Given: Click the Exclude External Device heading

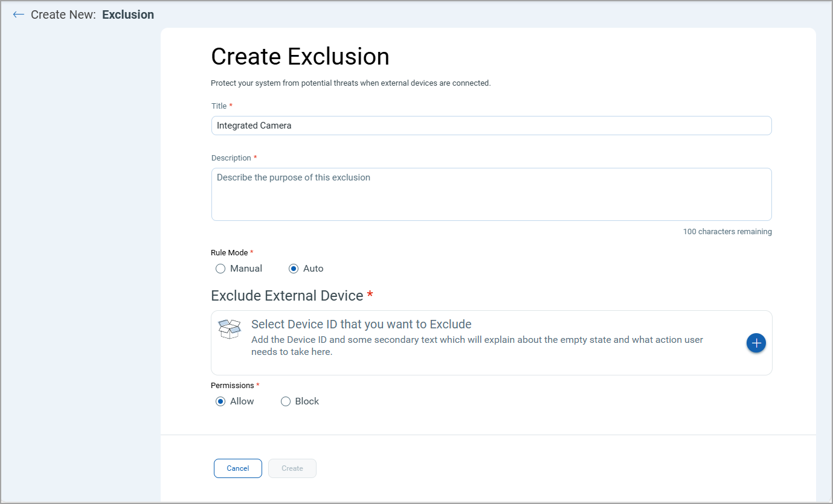Looking at the screenshot, I should click(287, 295).
